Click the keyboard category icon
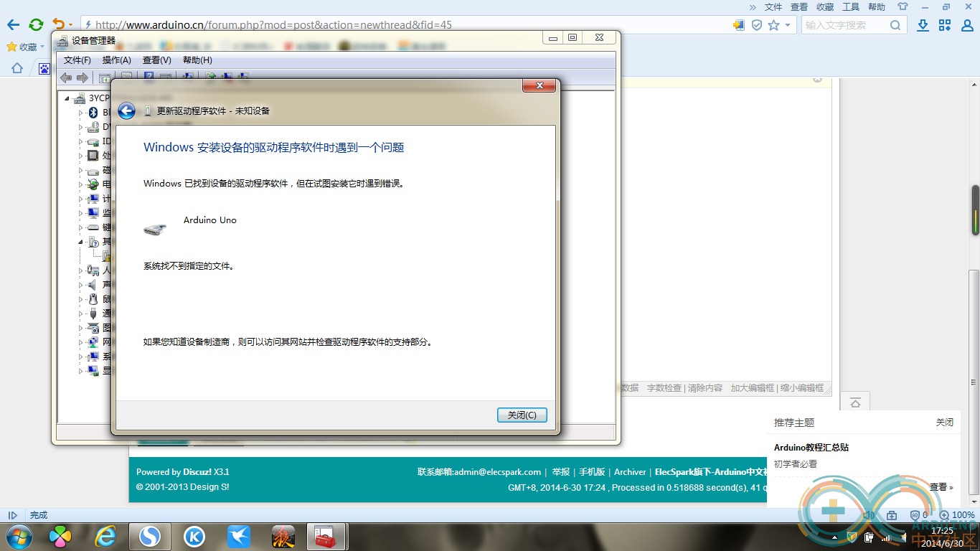This screenshot has height=551, width=980. (93, 227)
